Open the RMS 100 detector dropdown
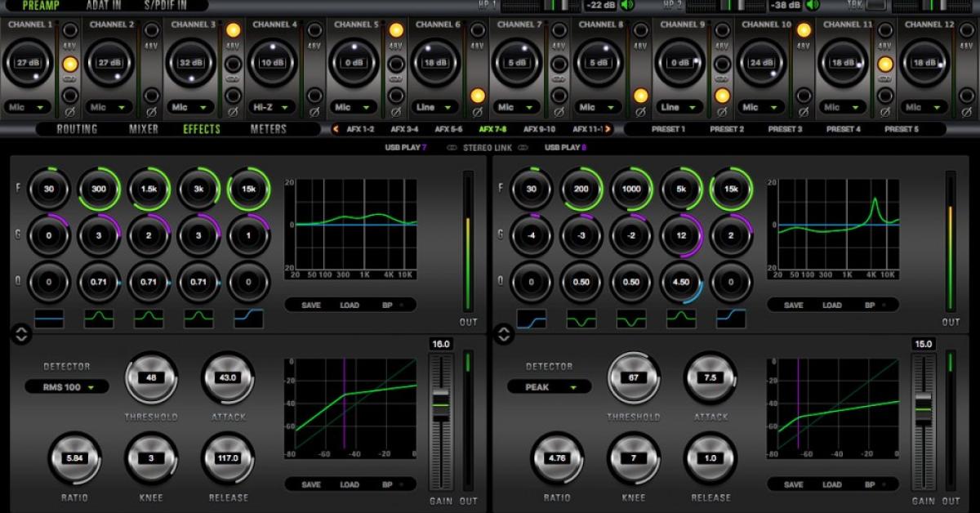 [67, 387]
